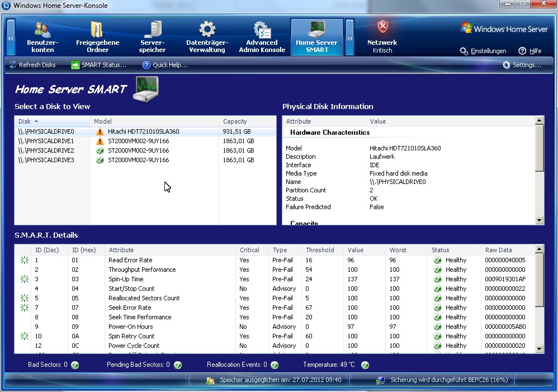The width and height of the screenshot is (558, 392).
Task: Switch to Freigegebene Ordner tab
Action: pyautogui.click(x=97, y=37)
